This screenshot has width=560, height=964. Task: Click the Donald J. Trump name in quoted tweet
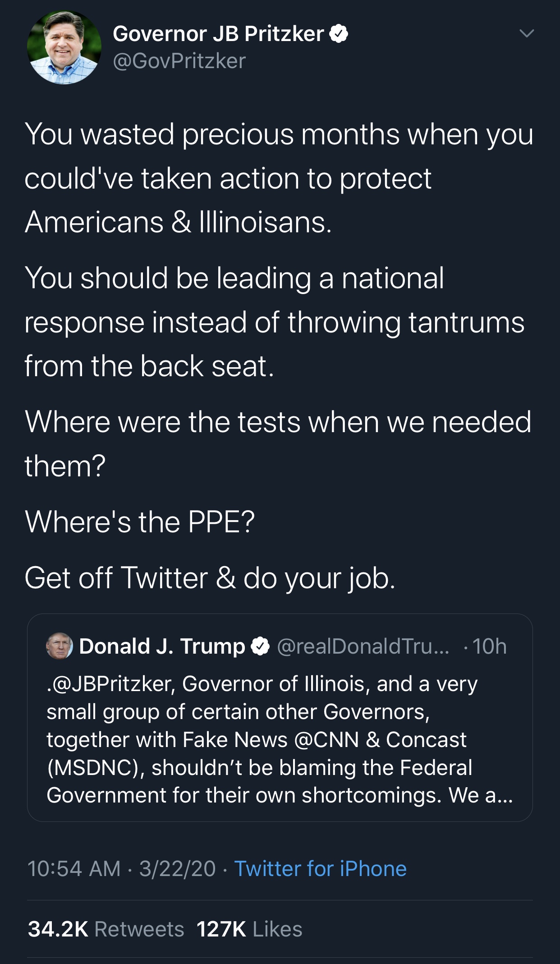[162, 646]
